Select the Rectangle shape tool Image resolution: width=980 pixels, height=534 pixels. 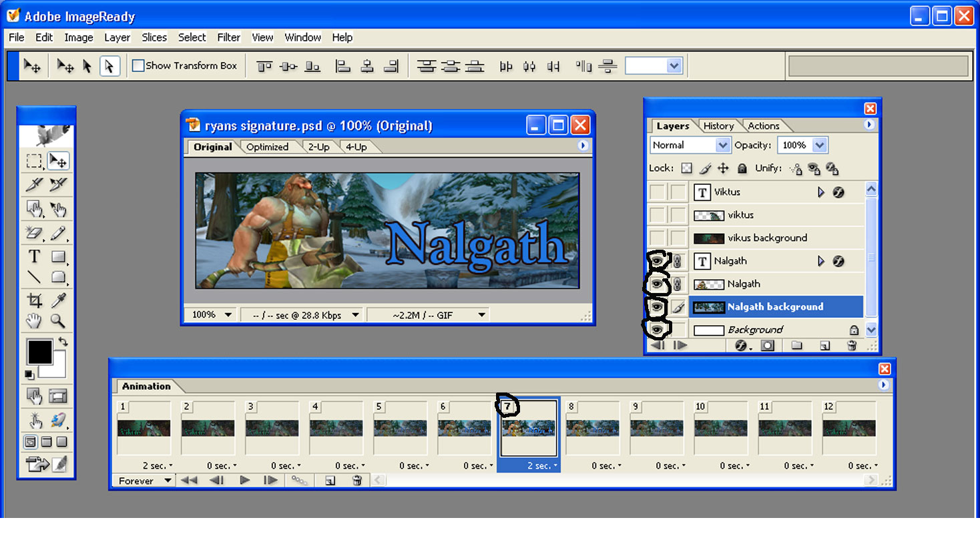[58, 257]
